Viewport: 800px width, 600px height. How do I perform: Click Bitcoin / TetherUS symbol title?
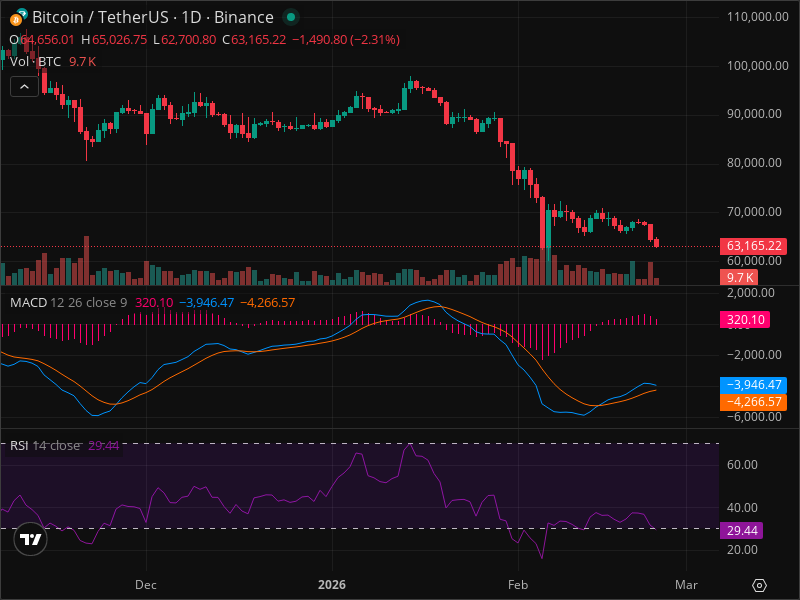click(153, 17)
